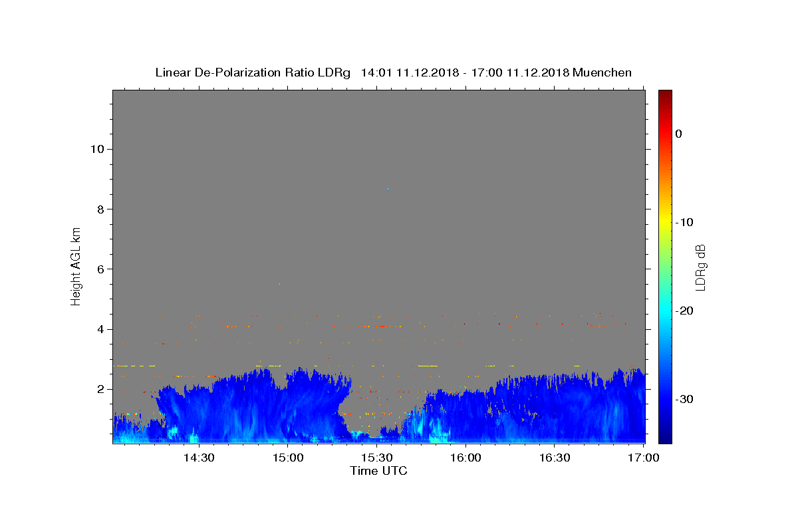The height and width of the screenshot is (532, 798).
Task: Click the dark blue bottom of the colorbar
Action: [x=665, y=438]
